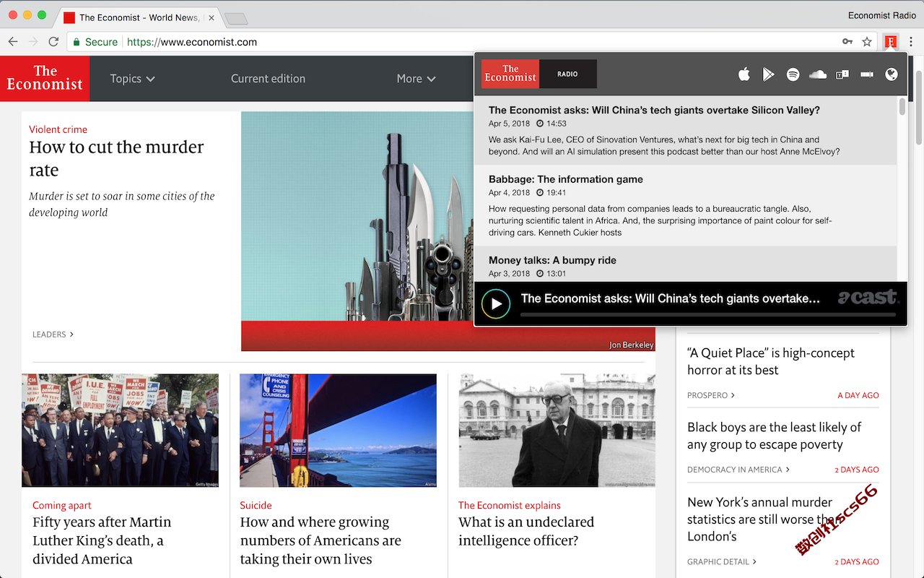The image size is (924, 578).
Task: Expand the More dropdown menu
Action: 416,78
